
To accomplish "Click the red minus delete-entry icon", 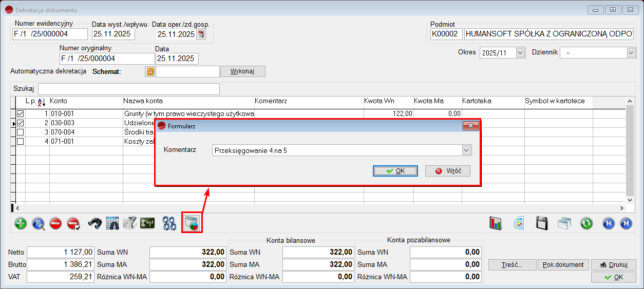I will pyautogui.click(x=56, y=224).
